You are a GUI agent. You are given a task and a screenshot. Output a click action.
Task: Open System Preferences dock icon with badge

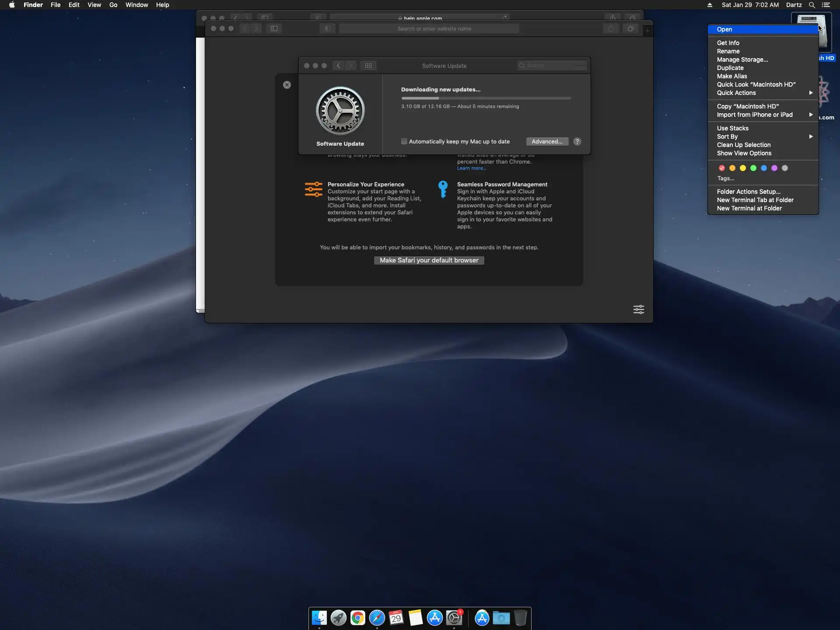click(x=454, y=618)
